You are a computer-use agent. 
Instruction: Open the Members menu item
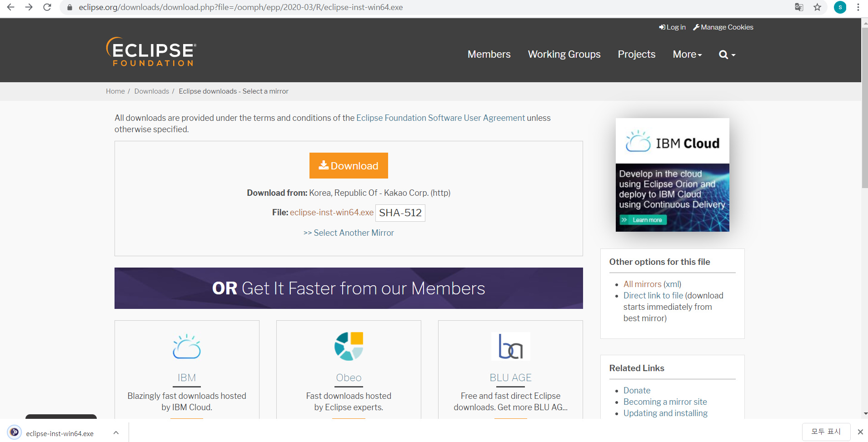pyautogui.click(x=489, y=55)
